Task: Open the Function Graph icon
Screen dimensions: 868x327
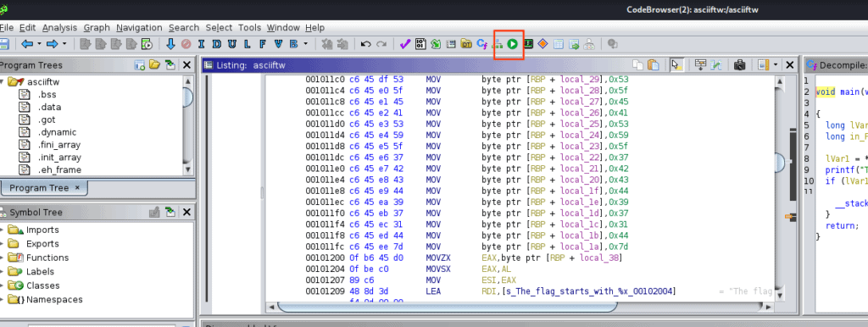Action: pyautogui.click(x=497, y=44)
